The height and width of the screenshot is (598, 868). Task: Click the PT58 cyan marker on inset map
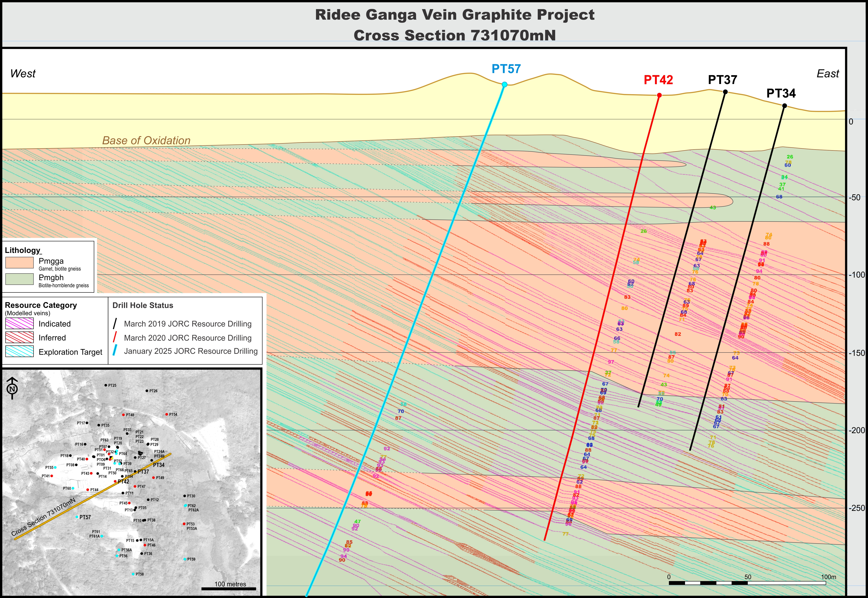pyautogui.click(x=133, y=574)
